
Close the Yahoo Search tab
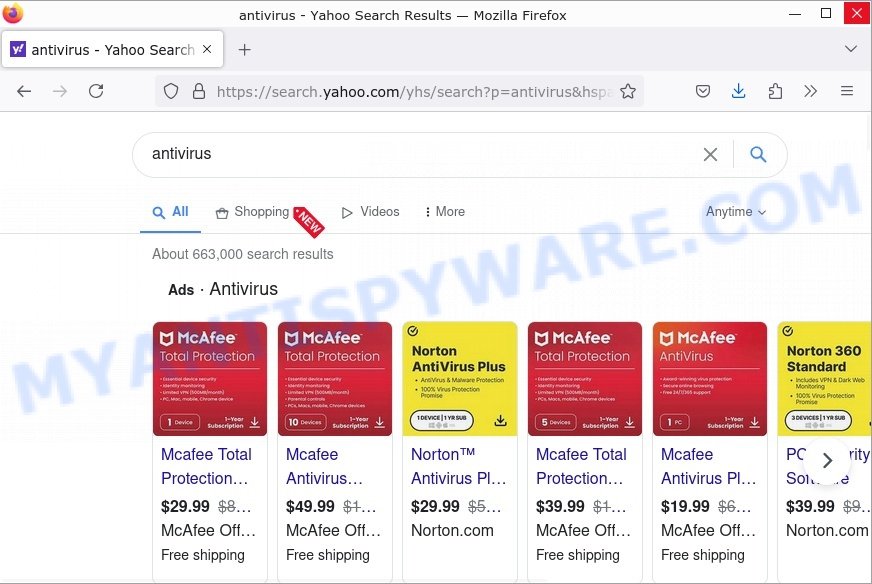[207, 50]
